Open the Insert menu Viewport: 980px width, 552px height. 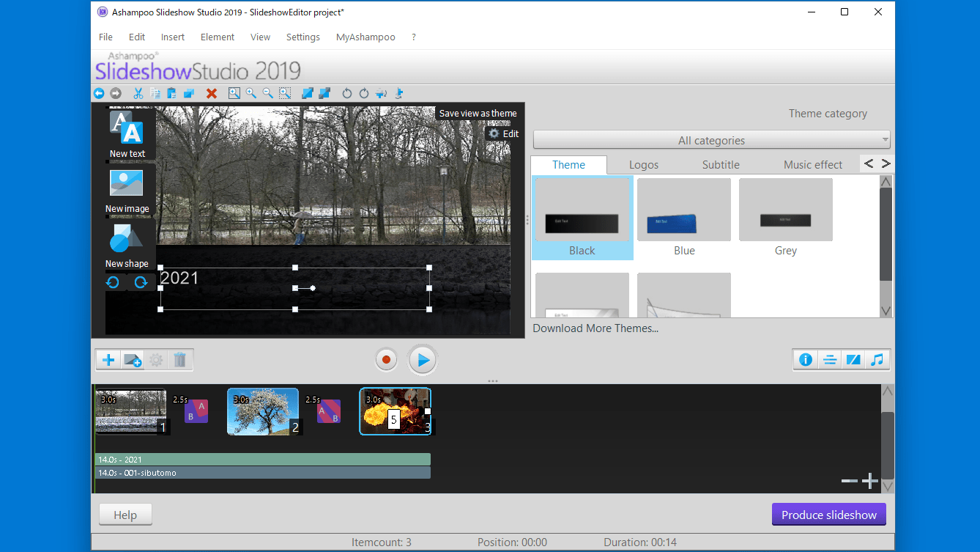173,37
